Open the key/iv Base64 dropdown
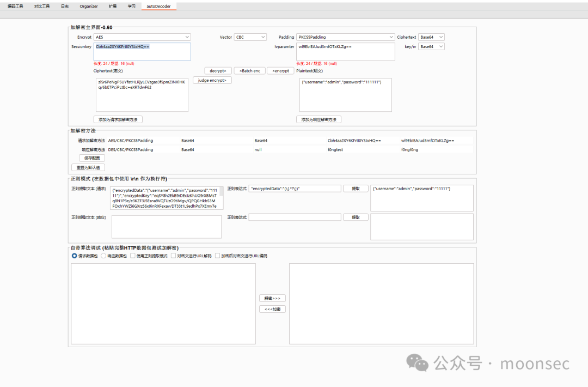 (431, 46)
